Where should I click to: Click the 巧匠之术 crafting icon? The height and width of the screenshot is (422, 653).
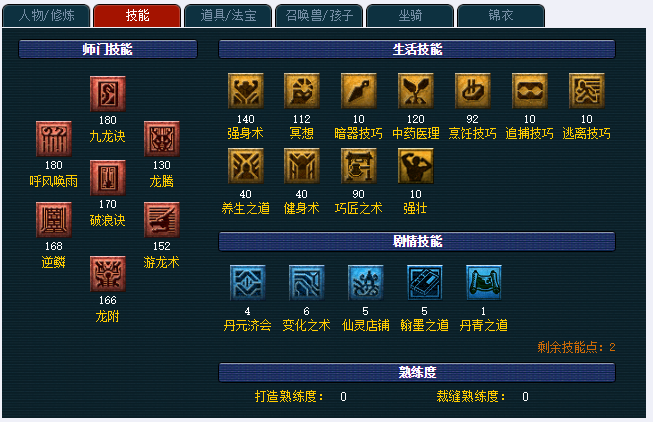point(359,166)
